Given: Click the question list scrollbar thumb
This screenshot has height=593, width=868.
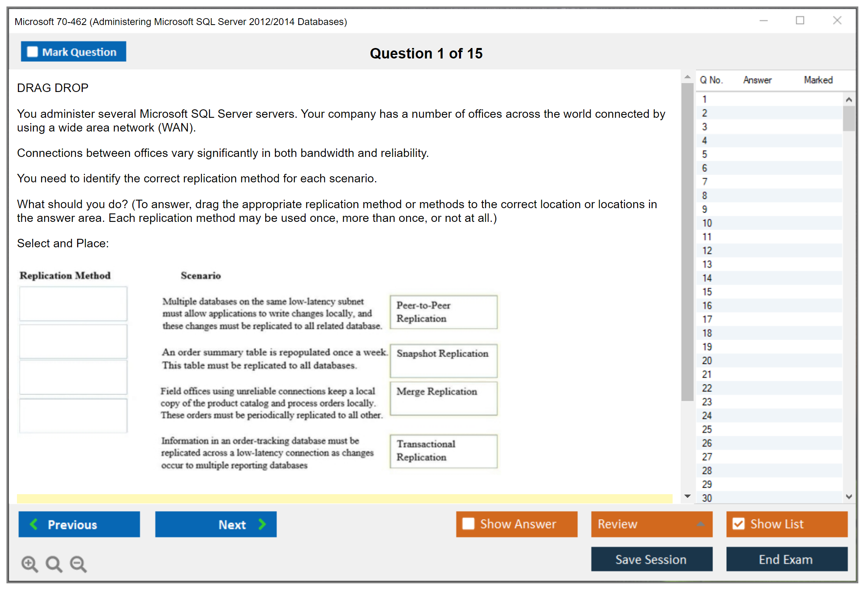Looking at the screenshot, I should (x=849, y=119).
